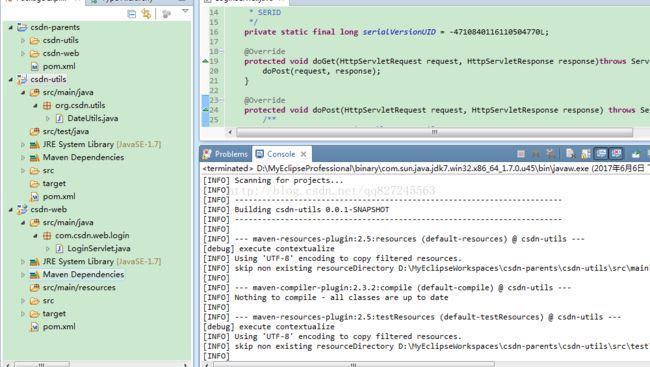This screenshot has width=650, height=367.
Task: Click serialVersionUID in the editor
Action: [399, 32]
